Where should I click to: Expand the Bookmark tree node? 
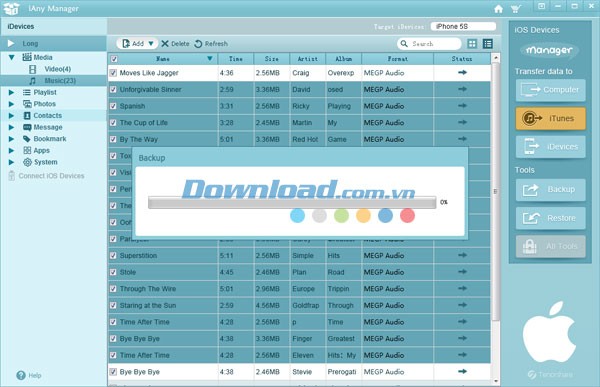[11, 139]
